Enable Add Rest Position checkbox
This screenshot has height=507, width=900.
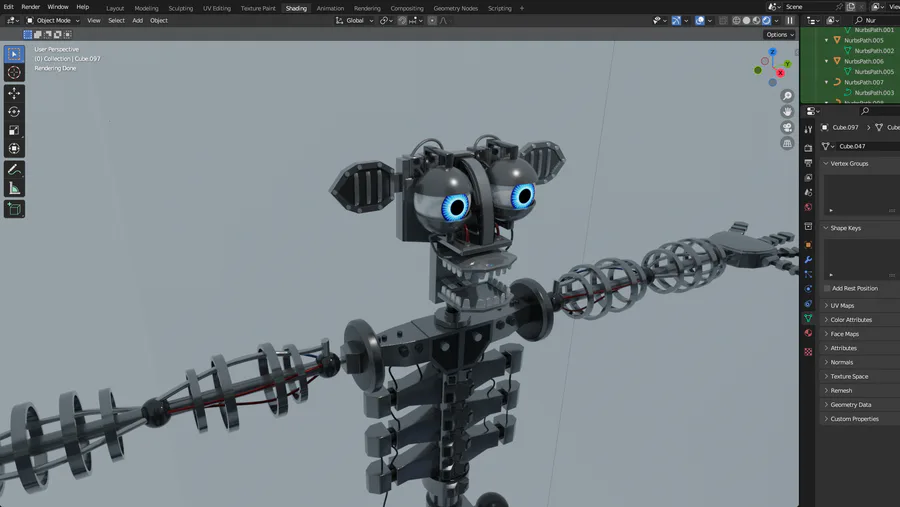point(827,288)
